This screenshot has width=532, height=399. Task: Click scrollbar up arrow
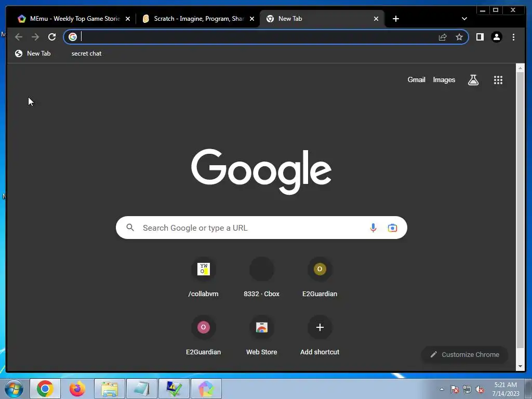tap(520, 68)
